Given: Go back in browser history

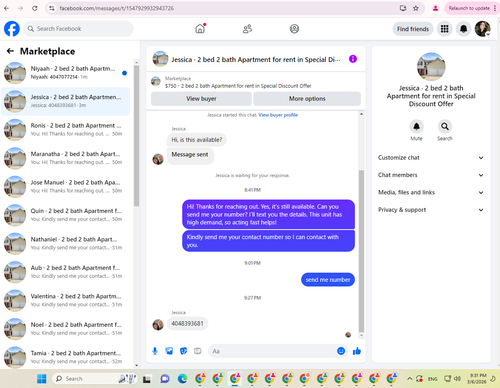Looking at the screenshot, I should point(7,8).
